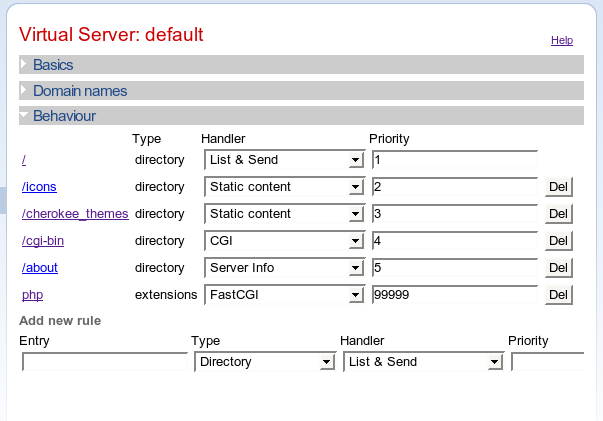Open the FastCGI handler dropdown
This screenshot has width=603, height=421.
point(284,295)
